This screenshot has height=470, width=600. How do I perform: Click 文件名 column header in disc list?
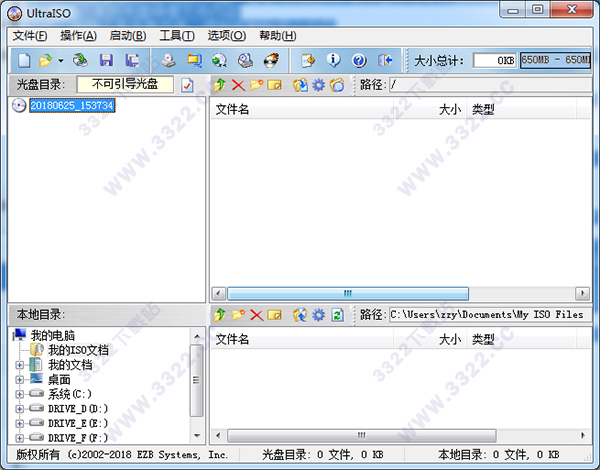click(302, 109)
